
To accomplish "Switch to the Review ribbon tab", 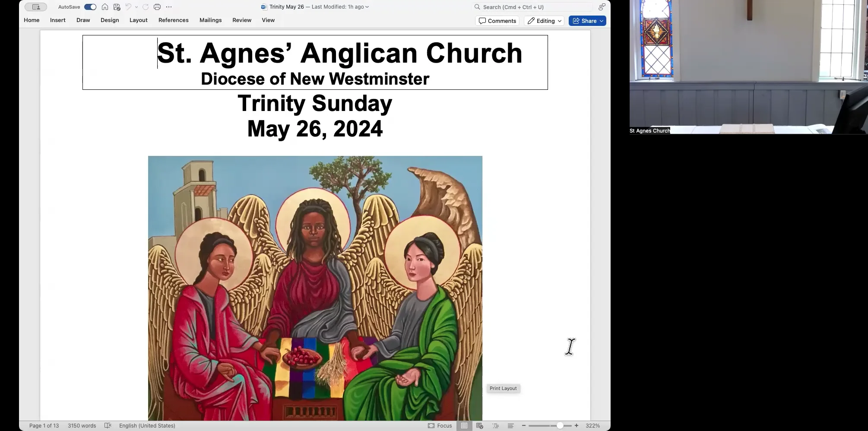I will tap(241, 20).
